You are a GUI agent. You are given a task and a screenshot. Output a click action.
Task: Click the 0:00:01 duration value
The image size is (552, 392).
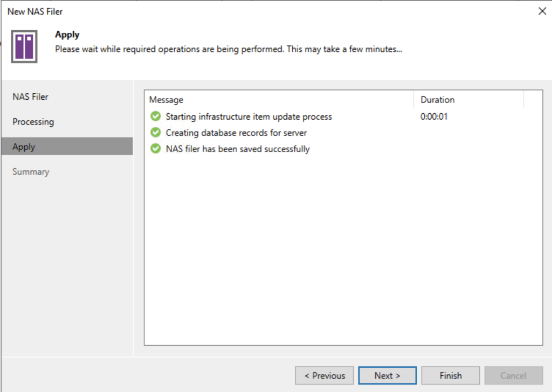(x=434, y=116)
